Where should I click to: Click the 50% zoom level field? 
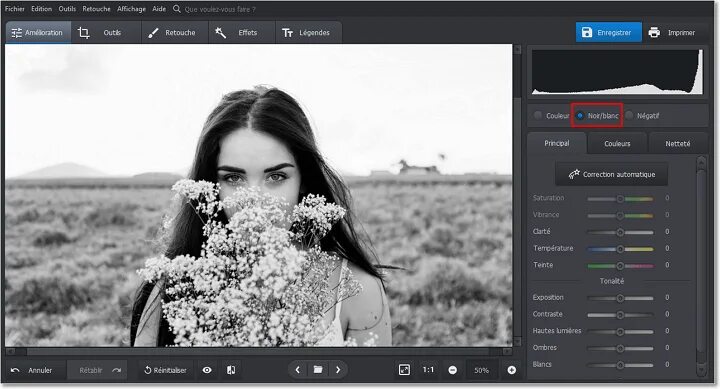click(x=481, y=370)
